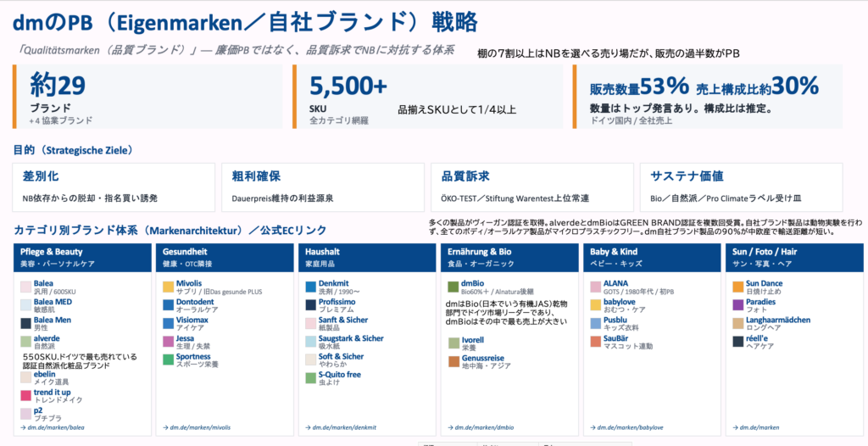Click the orange Sun Dance swatch
This screenshot has width=868, height=446.
click(x=738, y=287)
